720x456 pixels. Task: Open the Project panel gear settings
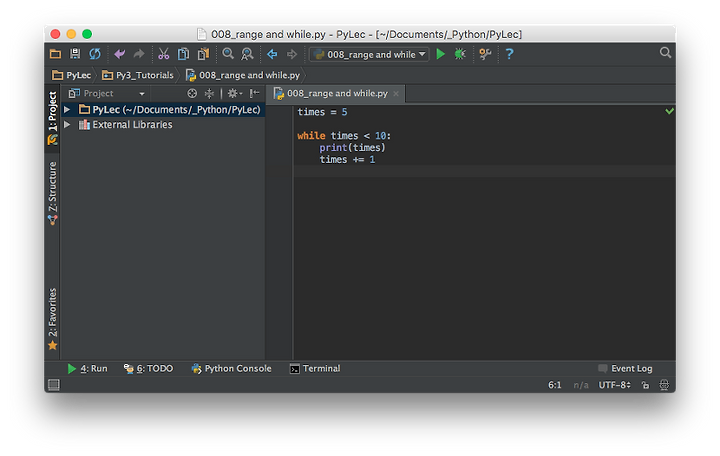(x=234, y=94)
